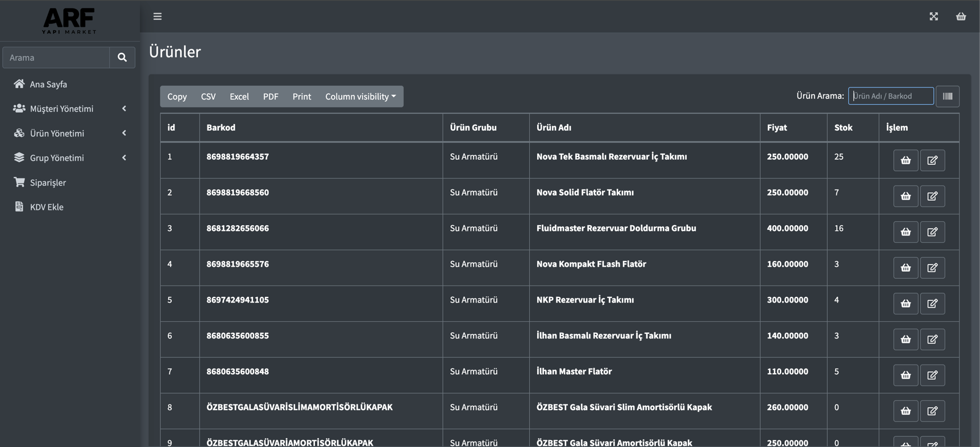
Task: Click the ARF Yapı Market logo
Action: [x=69, y=21]
